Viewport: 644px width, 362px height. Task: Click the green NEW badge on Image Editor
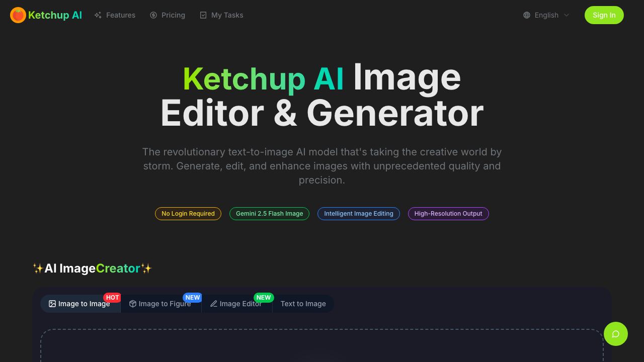pos(264,298)
